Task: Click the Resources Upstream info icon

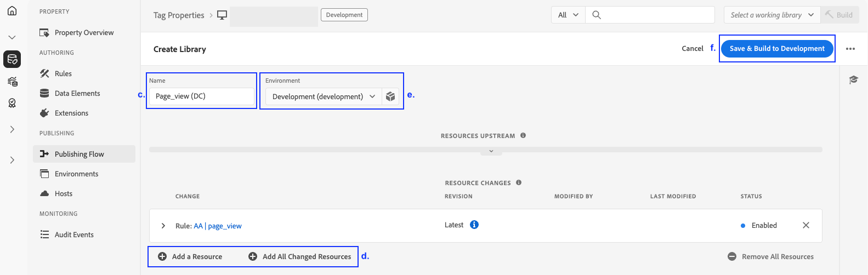Action: click(x=523, y=135)
